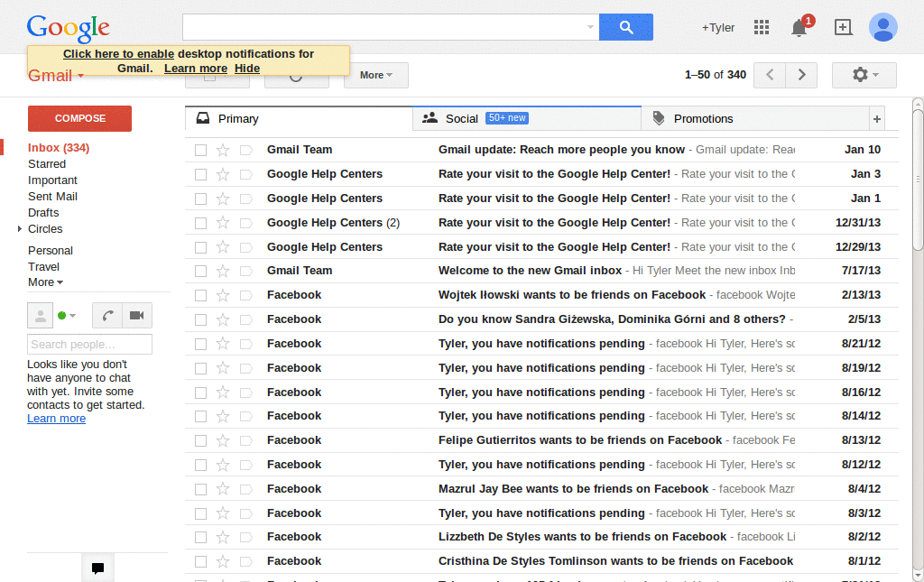Click the Search people chat field
Image resolution: width=924 pixels, height=582 pixels.
[89, 344]
